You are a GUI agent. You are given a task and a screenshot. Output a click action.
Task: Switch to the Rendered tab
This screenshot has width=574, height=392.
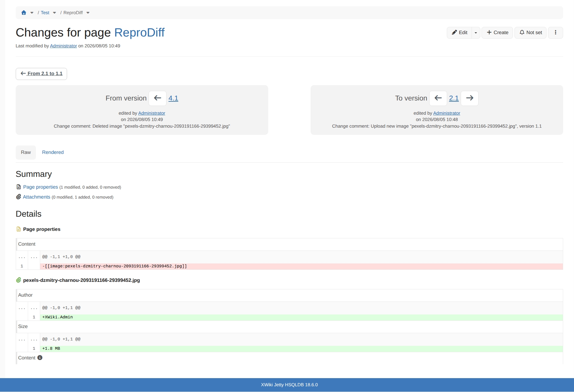[x=53, y=152]
